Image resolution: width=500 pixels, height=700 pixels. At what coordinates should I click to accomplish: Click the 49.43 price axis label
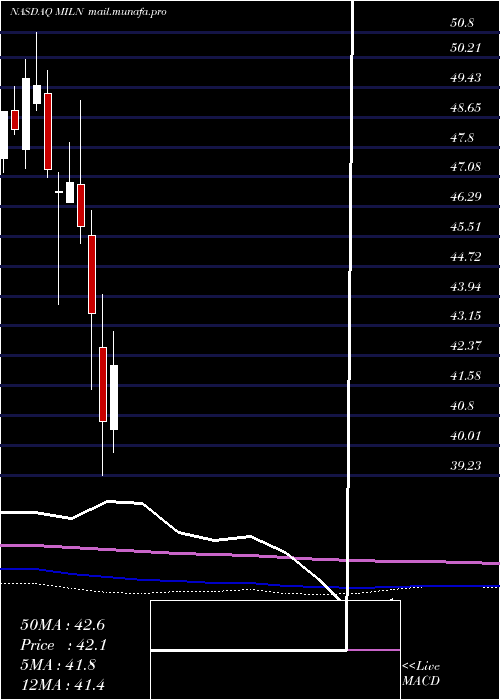click(x=466, y=78)
